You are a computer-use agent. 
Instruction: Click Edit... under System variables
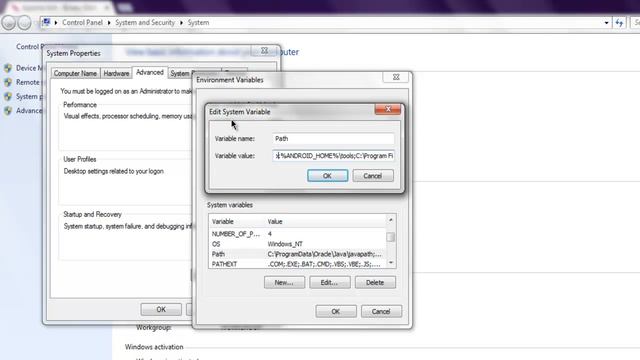pos(329,282)
